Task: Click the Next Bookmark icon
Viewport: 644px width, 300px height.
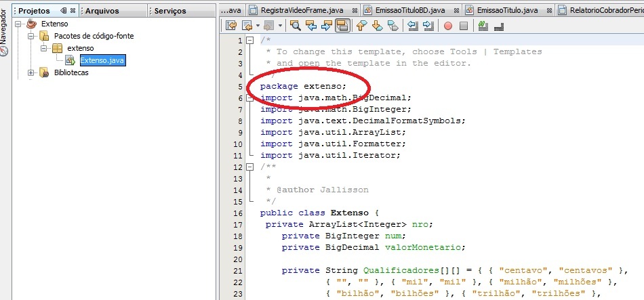Action: [377, 26]
